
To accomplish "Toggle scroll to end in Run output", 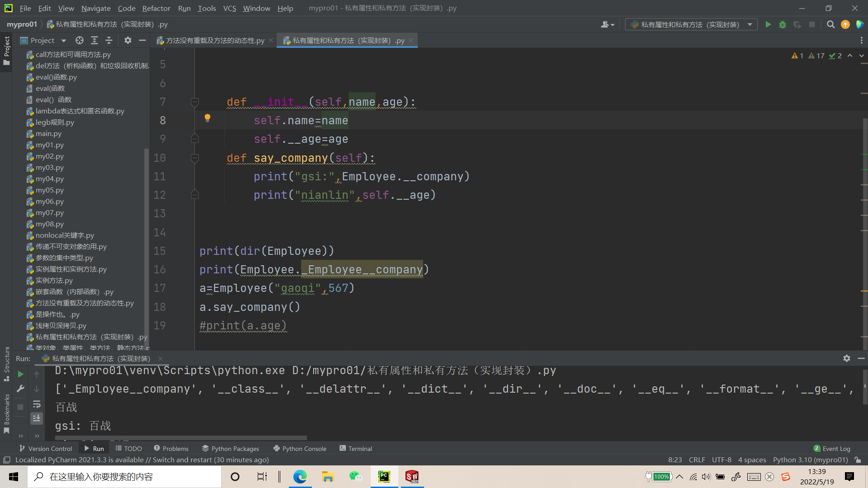I will pyautogui.click(x=37, y=418).
